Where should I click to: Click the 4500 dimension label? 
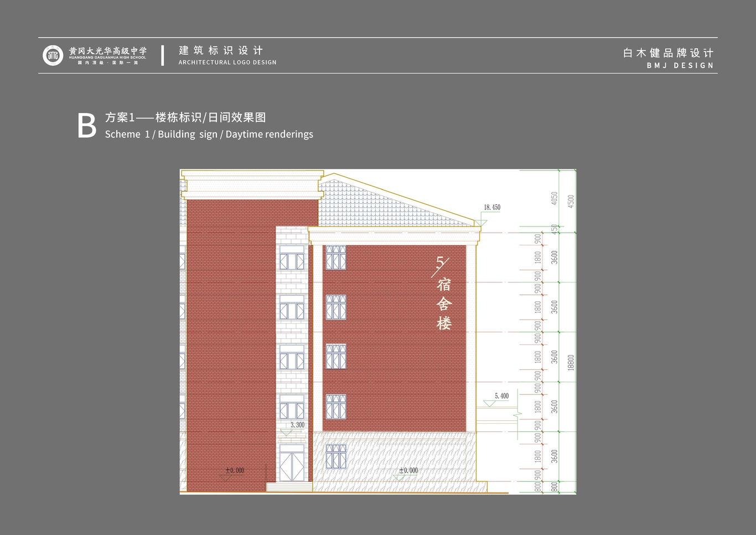(571, 201)
